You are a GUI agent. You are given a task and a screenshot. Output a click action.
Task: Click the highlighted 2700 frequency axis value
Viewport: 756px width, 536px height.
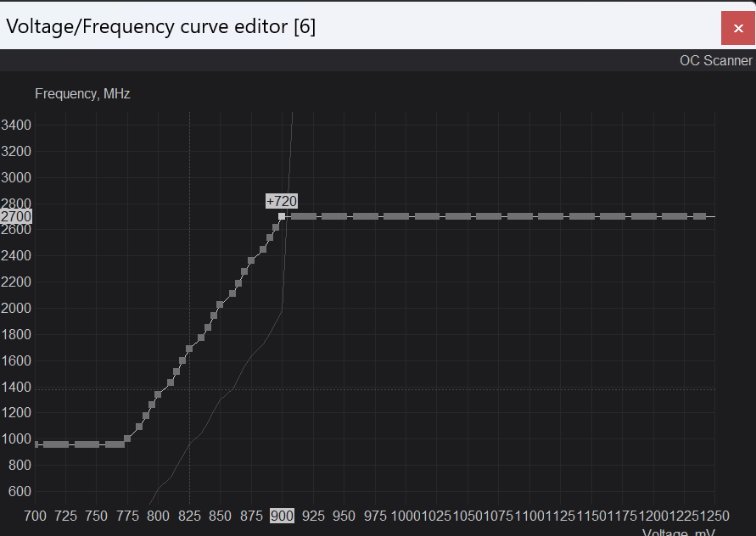click(x=16, y=216)
